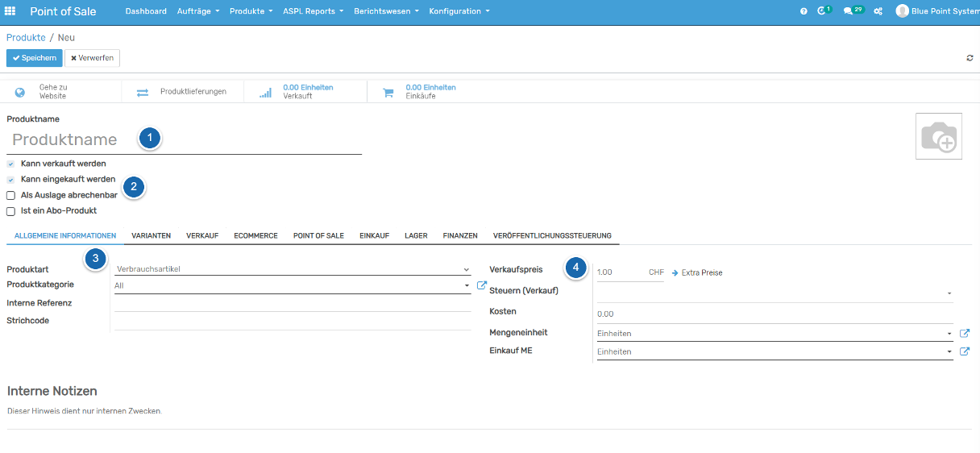The image size is (980, 453).
Task: Expand the Konfiguration menu
Action: [459, 11]
